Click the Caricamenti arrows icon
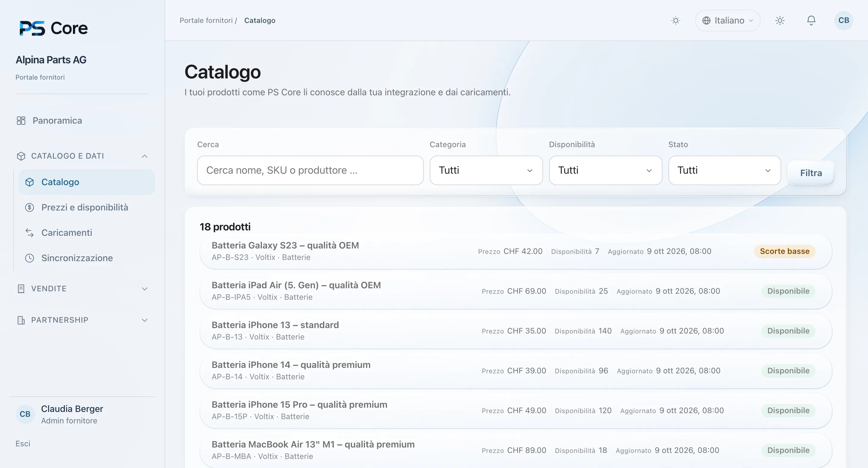The width and height of the screenshot is (868, 468). 30,233
